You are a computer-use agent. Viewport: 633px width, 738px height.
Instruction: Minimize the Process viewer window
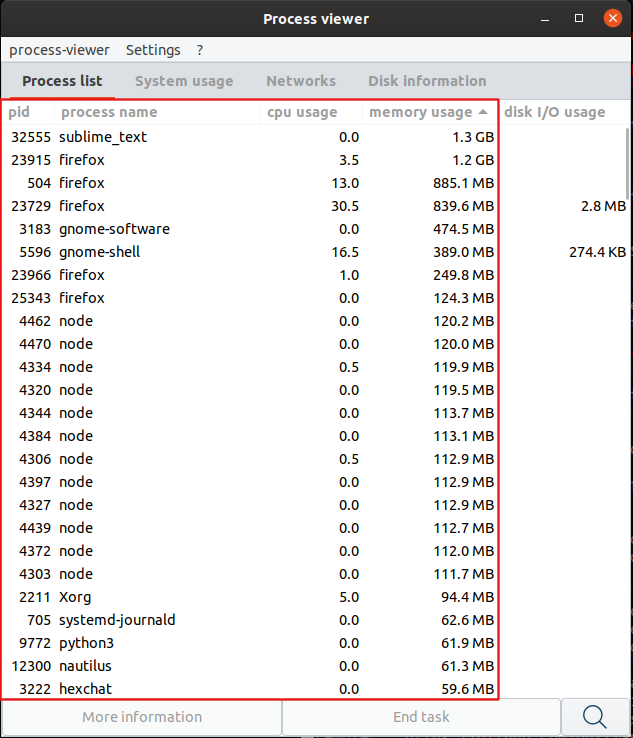coord(545,19)
